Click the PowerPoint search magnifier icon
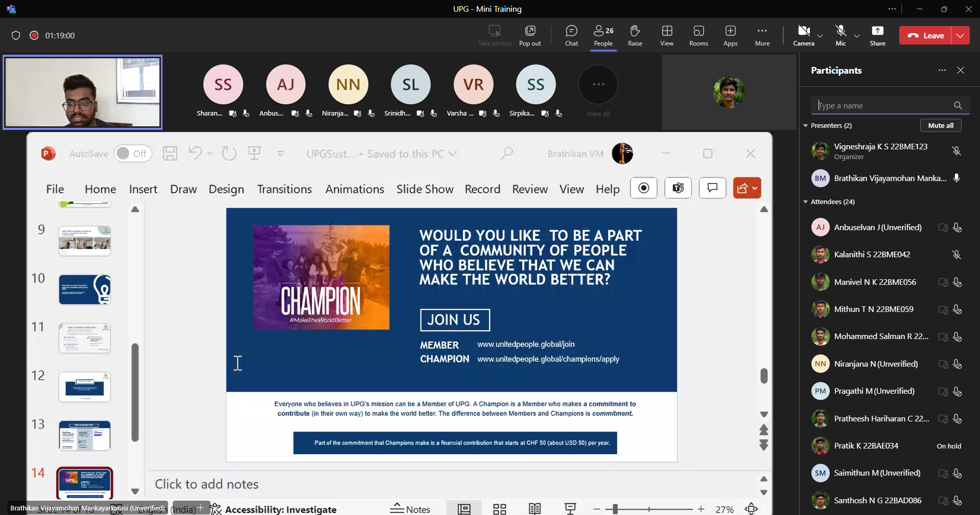Image resolution: width=980 pixels, height=515 pixels. 506,153
